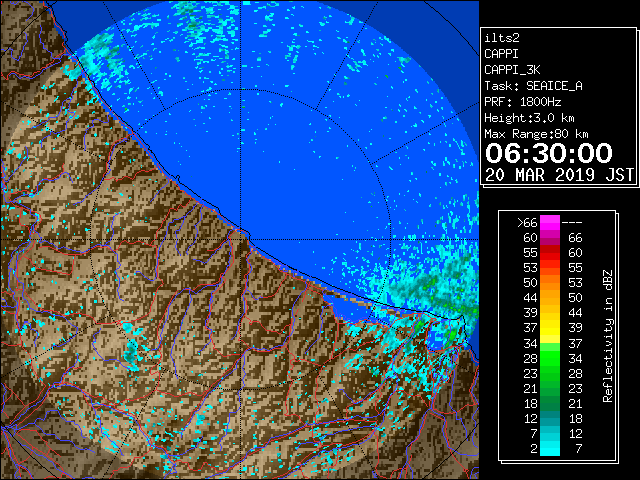Click the vertical "Reflectivity in dBZ" axis title
Viewport: 640px width, 480px height.
coord(608,336)
